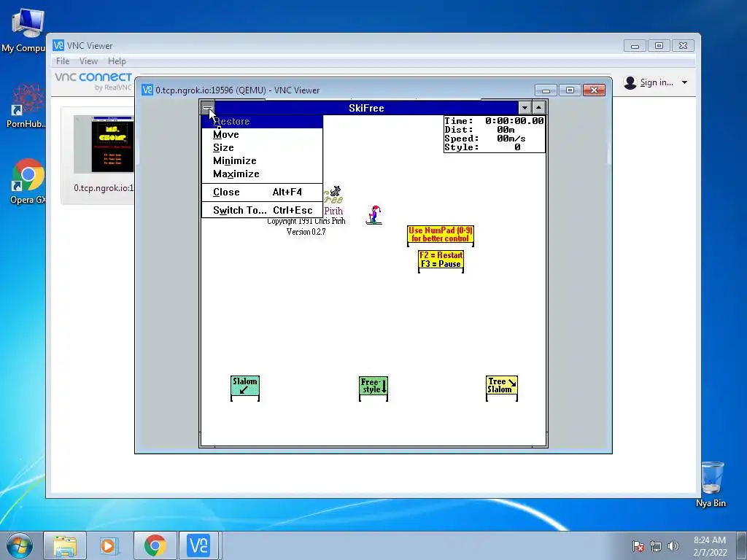Click SkiFree maximize up-arrow button

[x=538, y=108]
